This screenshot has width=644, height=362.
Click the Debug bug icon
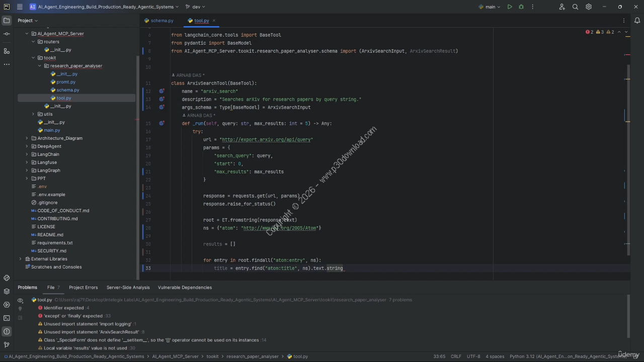click(521, 7)
